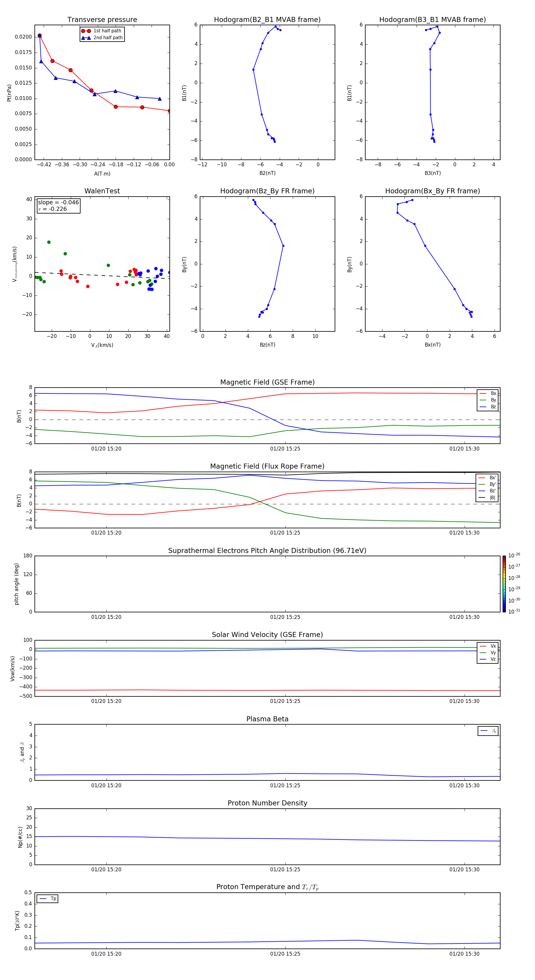Click Bx' legend entry in Flux Rope plot
This screenshot has width=535, height=980.
pos(487,478)
